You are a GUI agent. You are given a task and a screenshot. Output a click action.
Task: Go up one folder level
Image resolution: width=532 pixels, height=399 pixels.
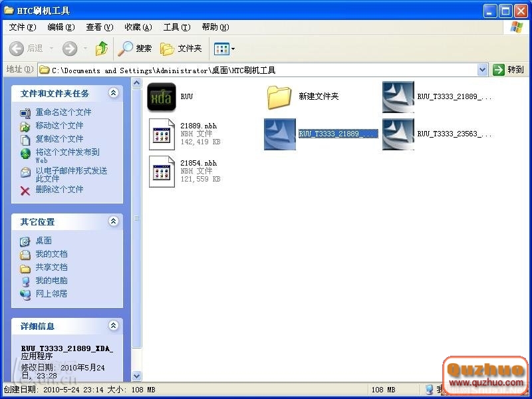click(102, 49)
